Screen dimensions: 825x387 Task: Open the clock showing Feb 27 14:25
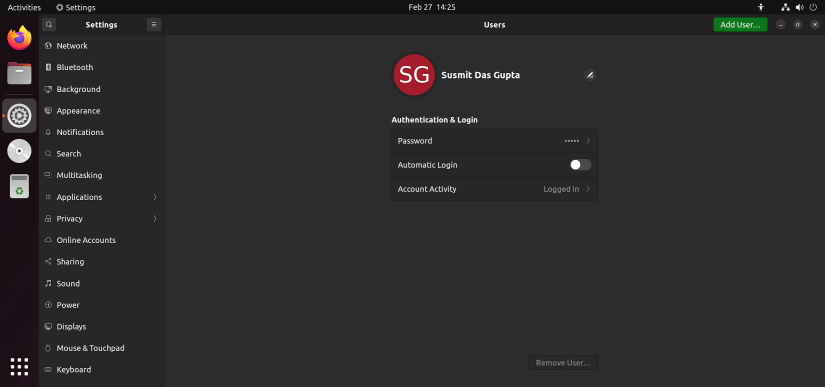(431, 7)
